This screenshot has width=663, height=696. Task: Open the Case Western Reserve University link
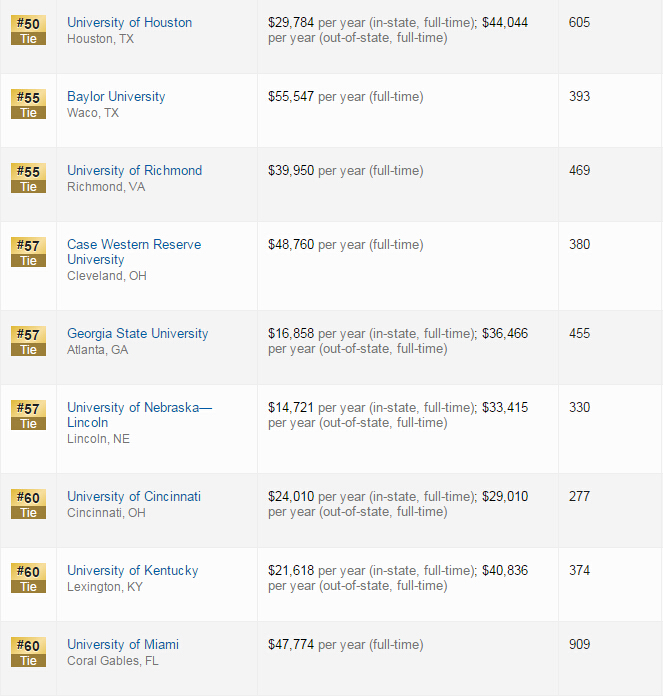pyautogui.click(x=134, y=252)
